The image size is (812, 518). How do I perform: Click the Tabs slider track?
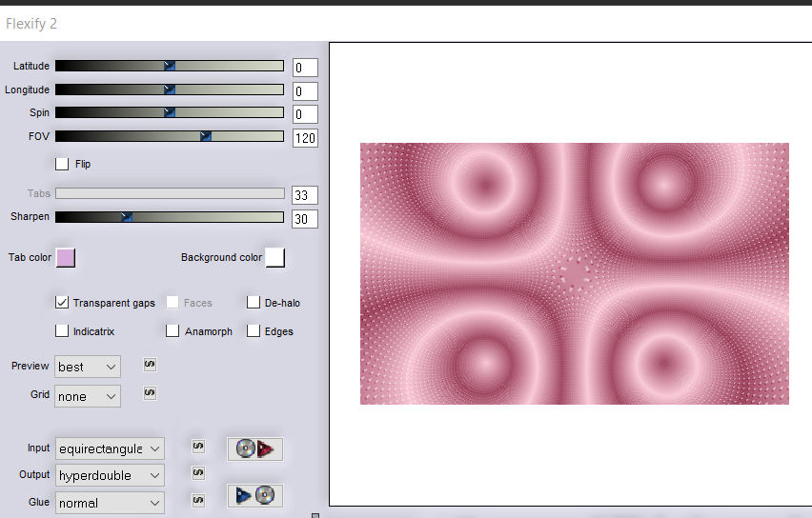pyautogui.click(x=170, y=193)
